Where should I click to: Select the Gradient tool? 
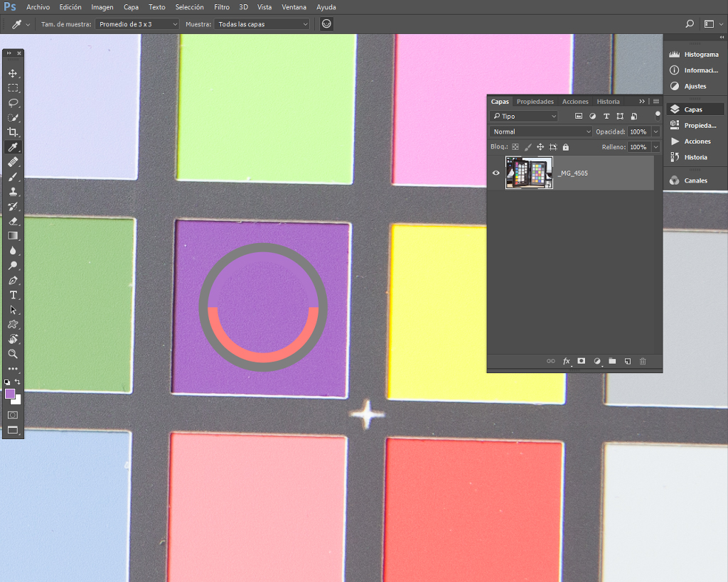point(13,236)
